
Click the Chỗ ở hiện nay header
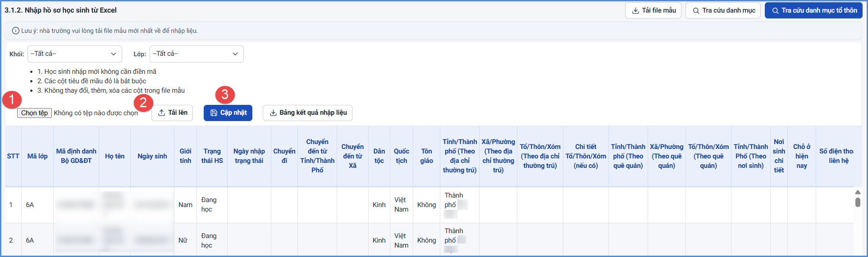(802, 156)
